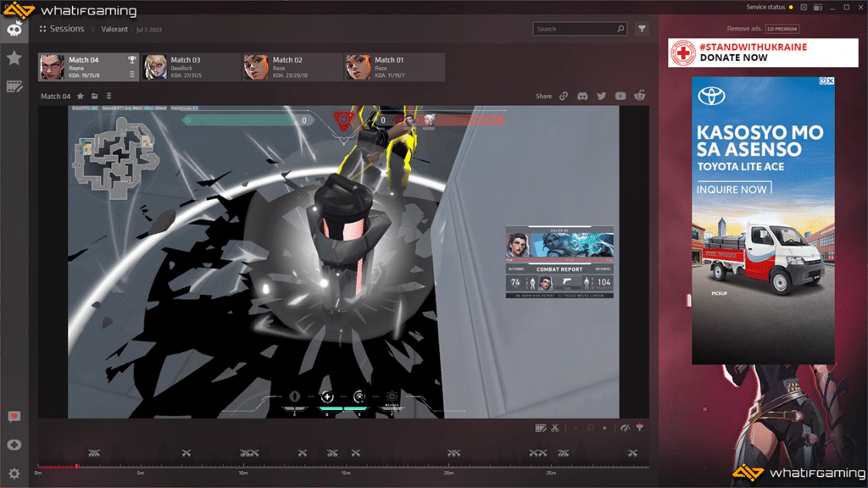Open the gamepad games icon in sidebar
This screenshot has height=488, width=868.
[x=14, y=445]
